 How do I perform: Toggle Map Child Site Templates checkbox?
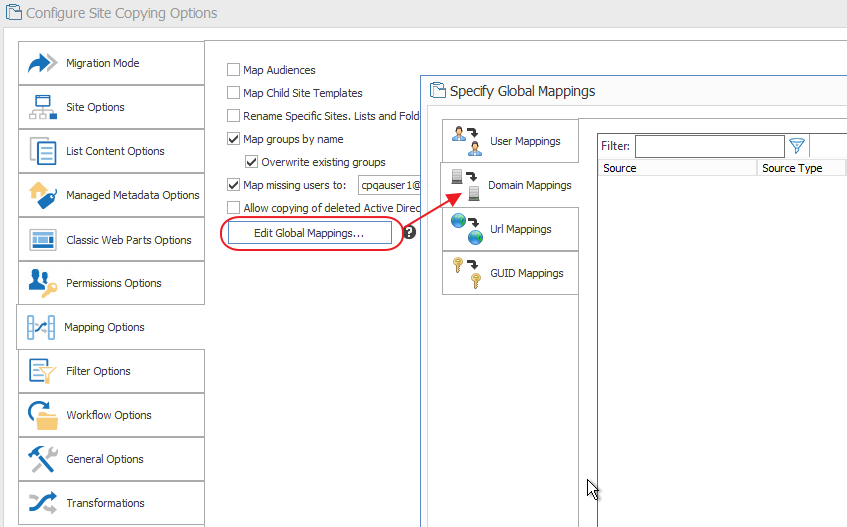coord(234,93)
